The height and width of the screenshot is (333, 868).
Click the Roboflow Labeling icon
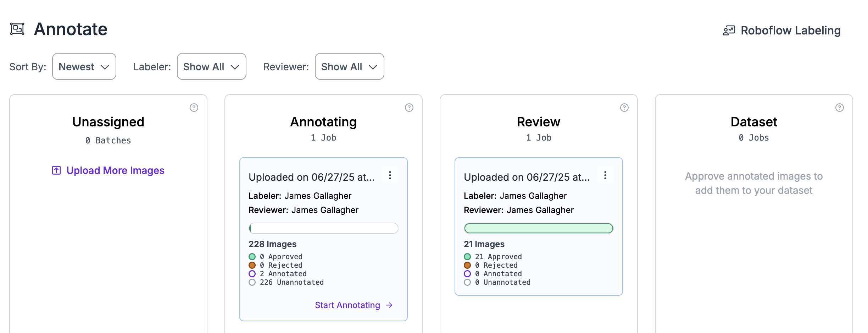coord(729,31)
